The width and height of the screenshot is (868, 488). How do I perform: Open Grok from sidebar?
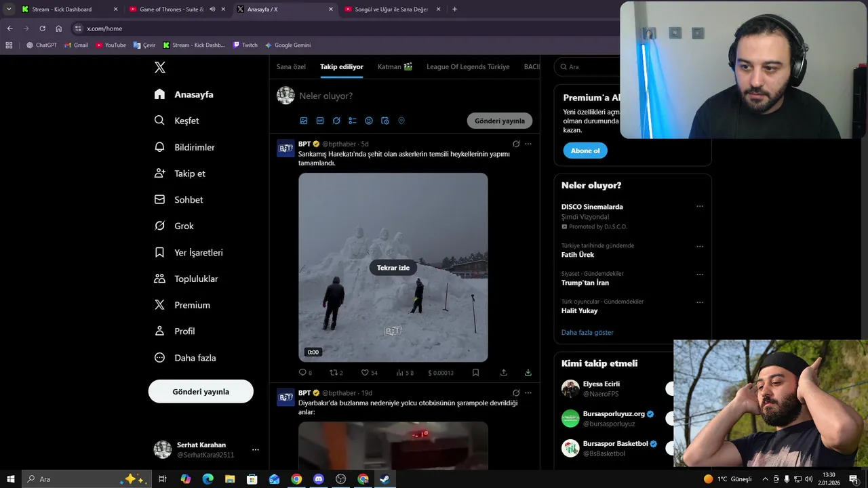[x=174, y=226]
